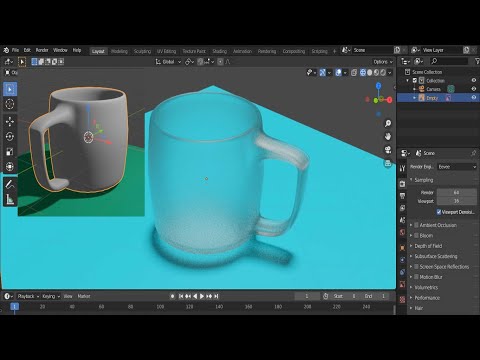
Task: Switch to the Shading workspace tab
Action: [x=219, y=51]
